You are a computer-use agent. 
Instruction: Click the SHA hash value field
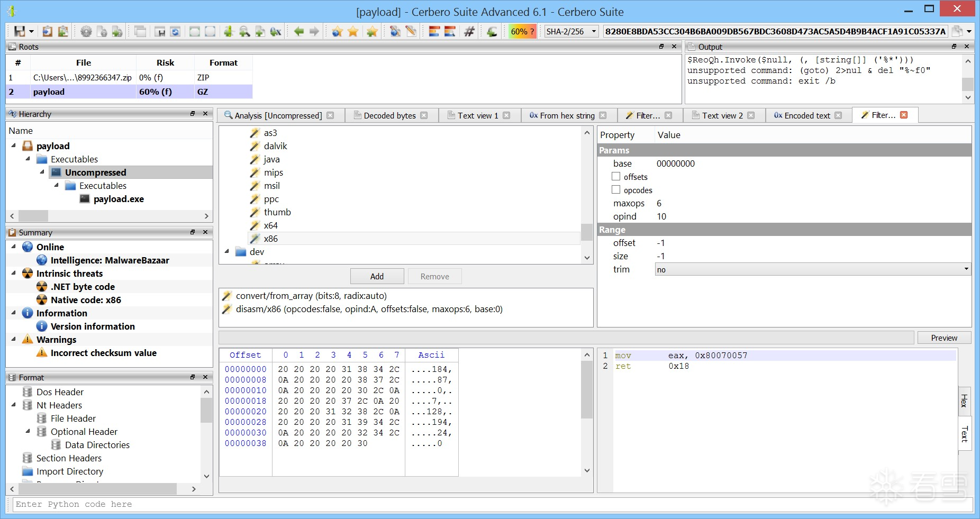coord(775,31)
